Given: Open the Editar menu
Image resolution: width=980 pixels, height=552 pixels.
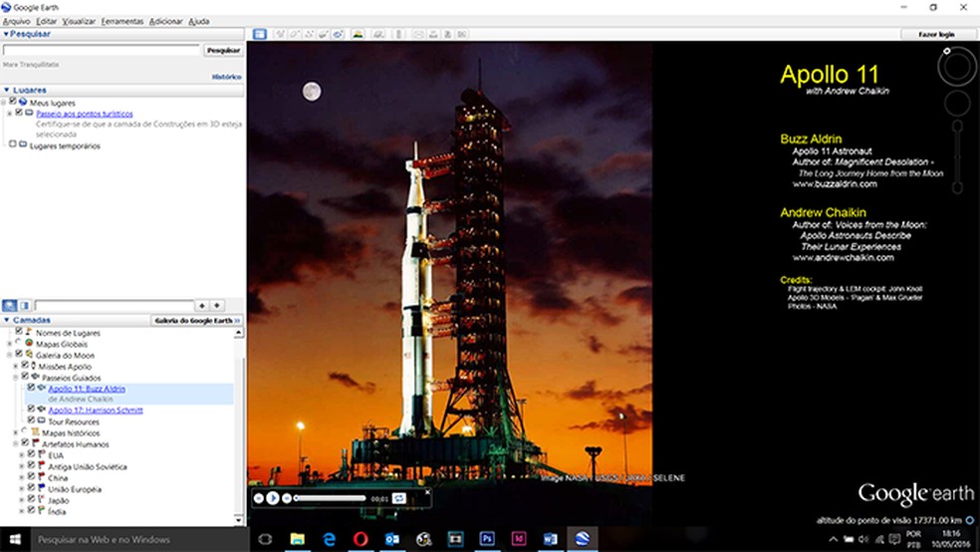Looking at the screenshot, I should pos(46,21).
